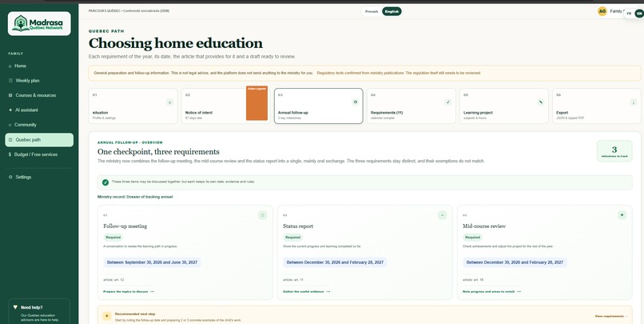Click the AG user avatar
Image resolution: width=644 pixels, height=324 pixels.
coord(602,11)
